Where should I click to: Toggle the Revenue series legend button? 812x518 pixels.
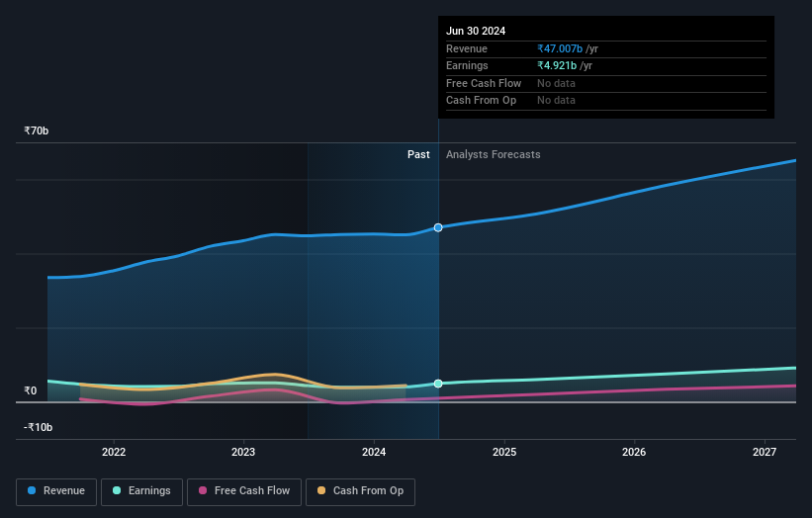click(x=56, y=491)
